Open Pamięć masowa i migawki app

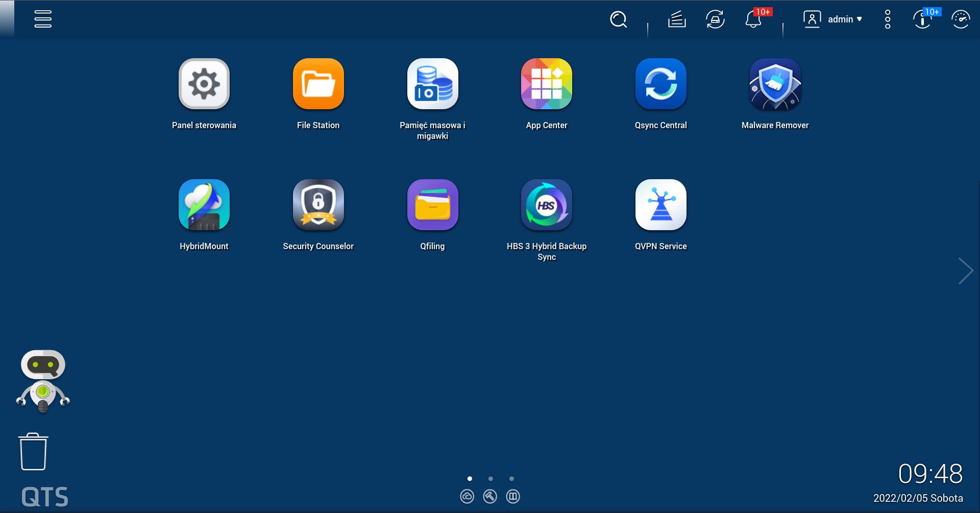point(433,84)
